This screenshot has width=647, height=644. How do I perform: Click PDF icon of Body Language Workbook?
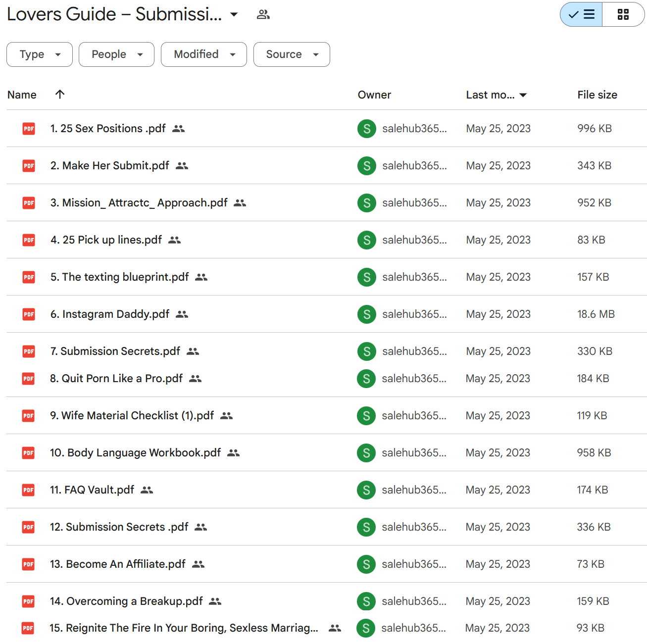click(28, 453)
